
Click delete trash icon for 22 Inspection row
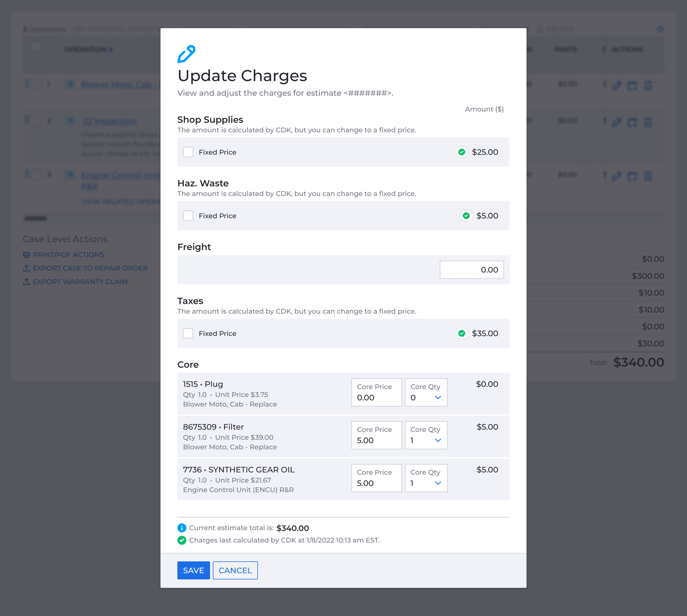648,122
